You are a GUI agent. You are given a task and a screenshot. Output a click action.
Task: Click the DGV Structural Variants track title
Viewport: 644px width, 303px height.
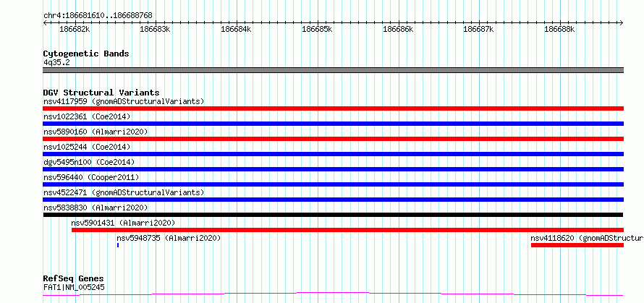[x=101, y=93]
